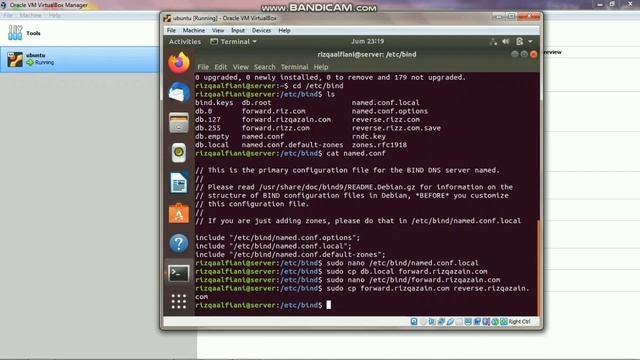Close the terminal window with orange button
Image resolution: width=640 pixels, height=360 pixels.
pyautogui.click(x=533, y=54)
